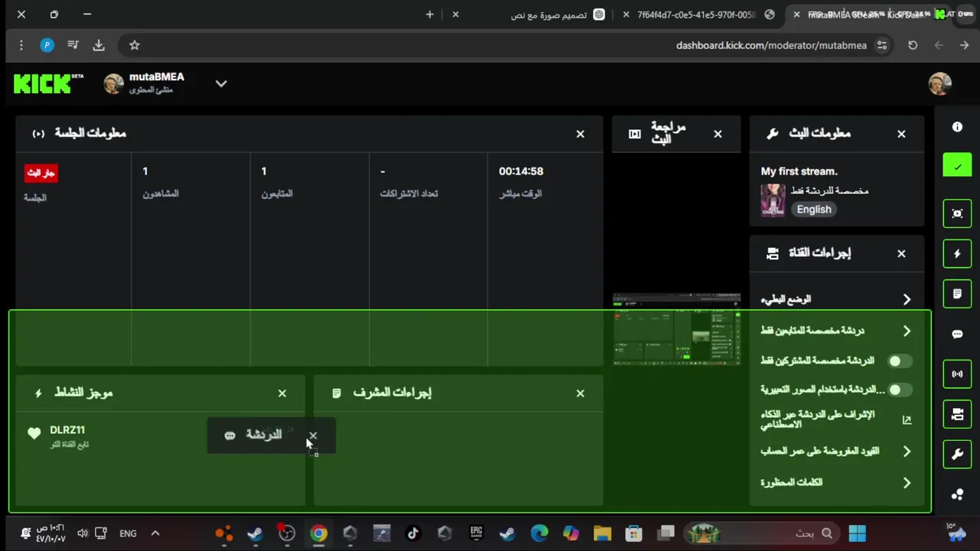980x551 pixels.
Task: Expand mutaBMEA channel dropdown chevron
Action: (x=221, y=83)
